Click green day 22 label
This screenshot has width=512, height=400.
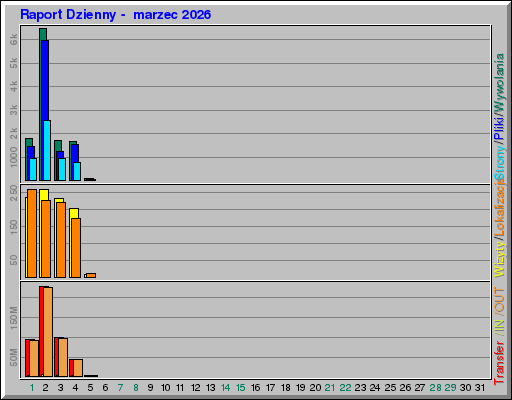[x=345, y=388]
